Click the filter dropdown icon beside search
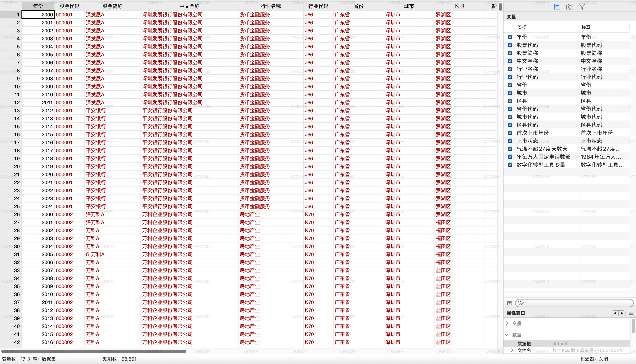This screenshot has width=636, height=364. pos(510,303)
